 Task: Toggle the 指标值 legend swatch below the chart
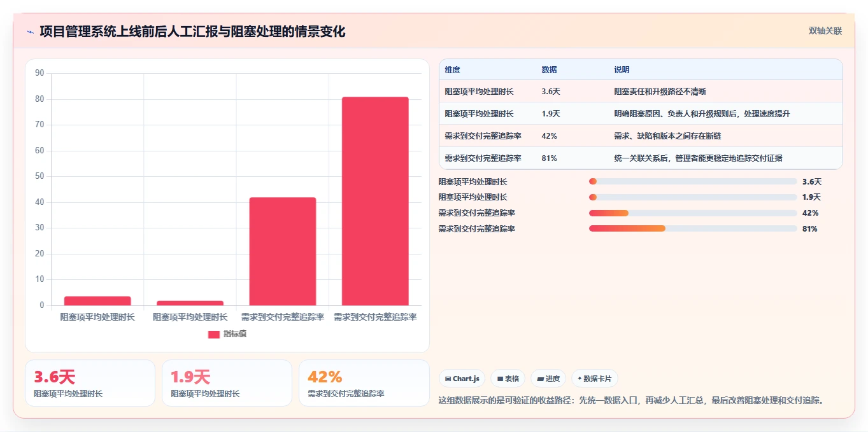tap(214, 334)
